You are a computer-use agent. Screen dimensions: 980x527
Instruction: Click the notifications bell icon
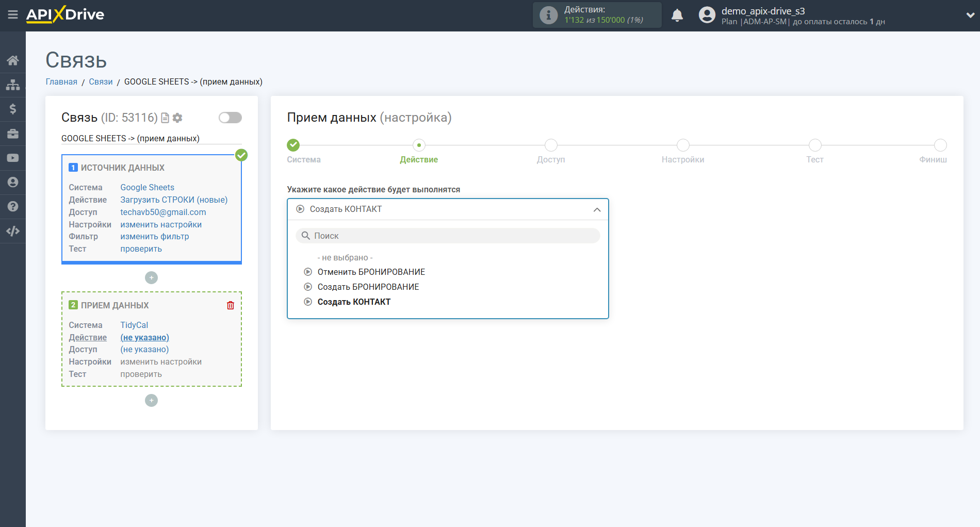pyautogui.click(x=677, y=15)
